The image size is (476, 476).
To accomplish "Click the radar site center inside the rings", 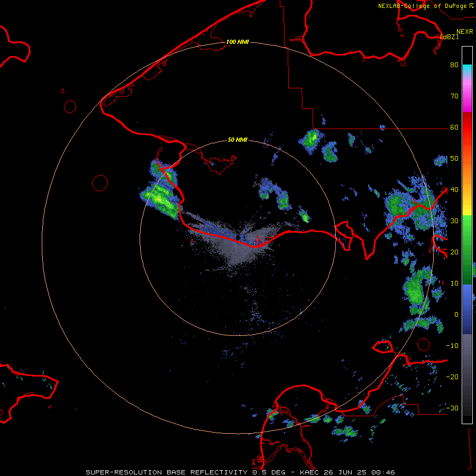I will coord(237,237).
